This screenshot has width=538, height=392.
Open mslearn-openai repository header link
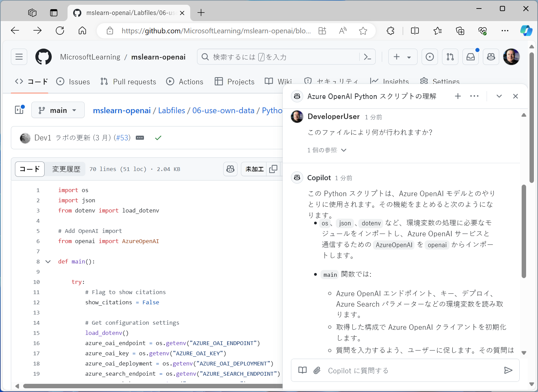(159, 57)
